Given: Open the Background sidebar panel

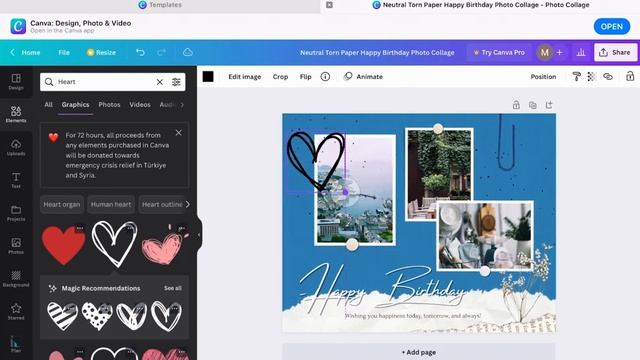Looking at the screenshot, I should pyautogui.click(x=16, y=279).
